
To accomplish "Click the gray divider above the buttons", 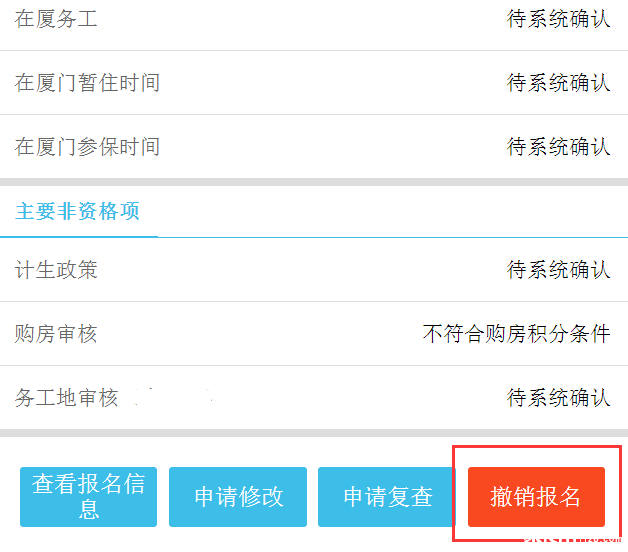I will click(314, 433).
